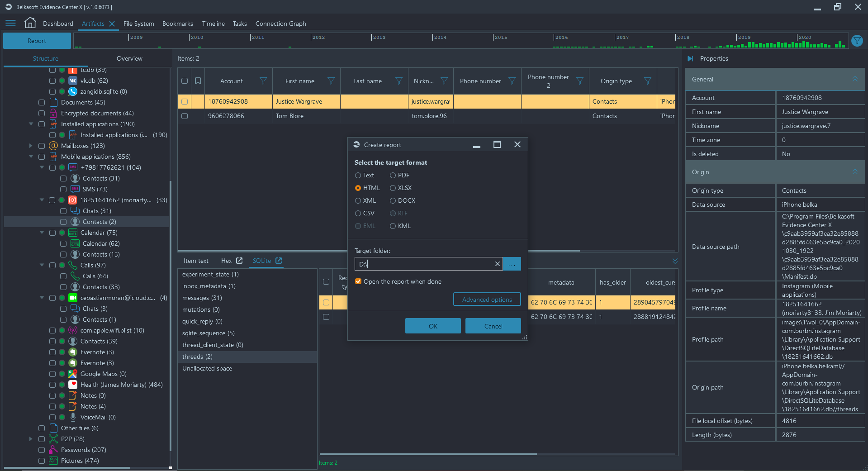Open the hamburger main menu
Screen dimensions: 868x471
point(11,23)
